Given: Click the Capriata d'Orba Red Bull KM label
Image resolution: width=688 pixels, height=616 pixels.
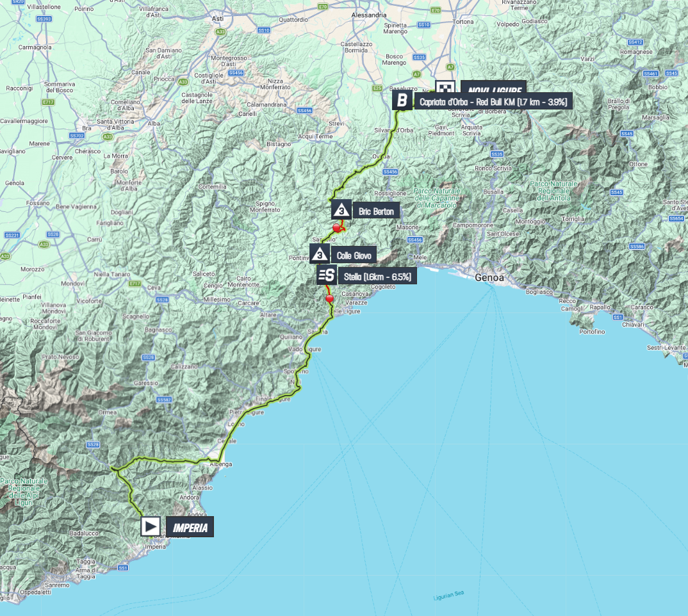Looking at the screenshot, I should coord(493,102).
